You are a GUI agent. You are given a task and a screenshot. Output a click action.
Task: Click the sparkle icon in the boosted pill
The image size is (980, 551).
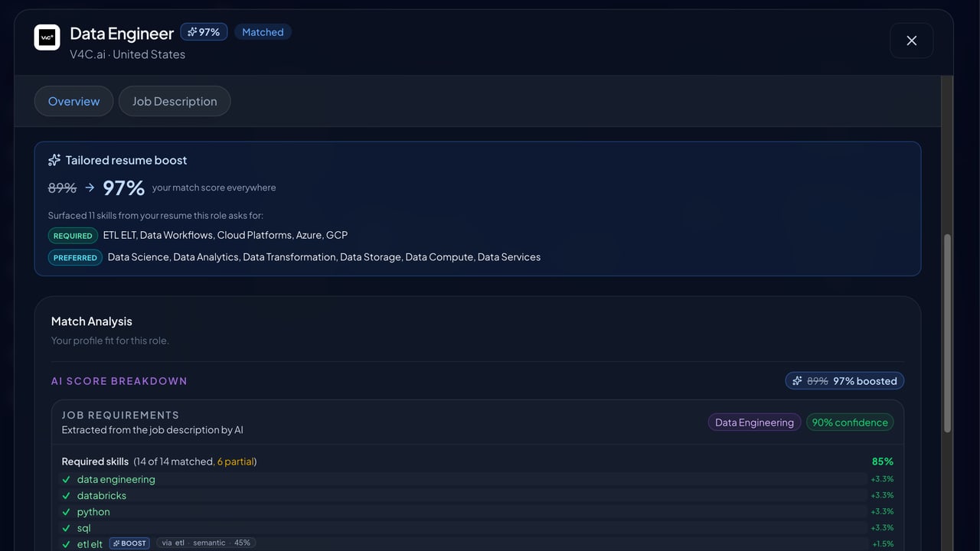pyautogui.click(x=797, y=381)
